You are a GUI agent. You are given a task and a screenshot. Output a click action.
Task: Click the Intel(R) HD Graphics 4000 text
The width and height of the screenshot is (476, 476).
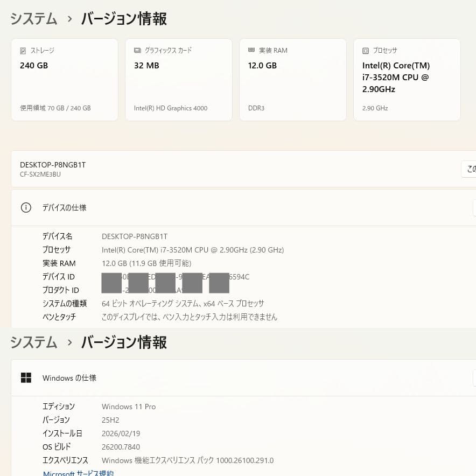coord(171,108)
